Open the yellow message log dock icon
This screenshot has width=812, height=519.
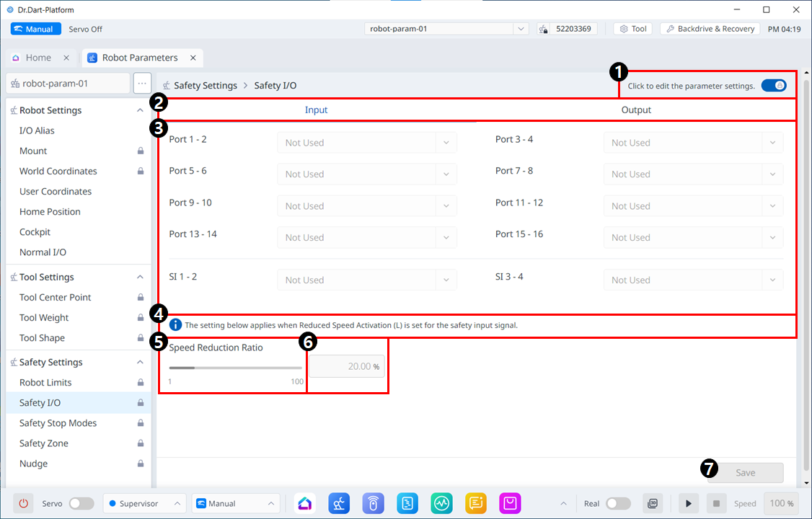click(476, 503)
